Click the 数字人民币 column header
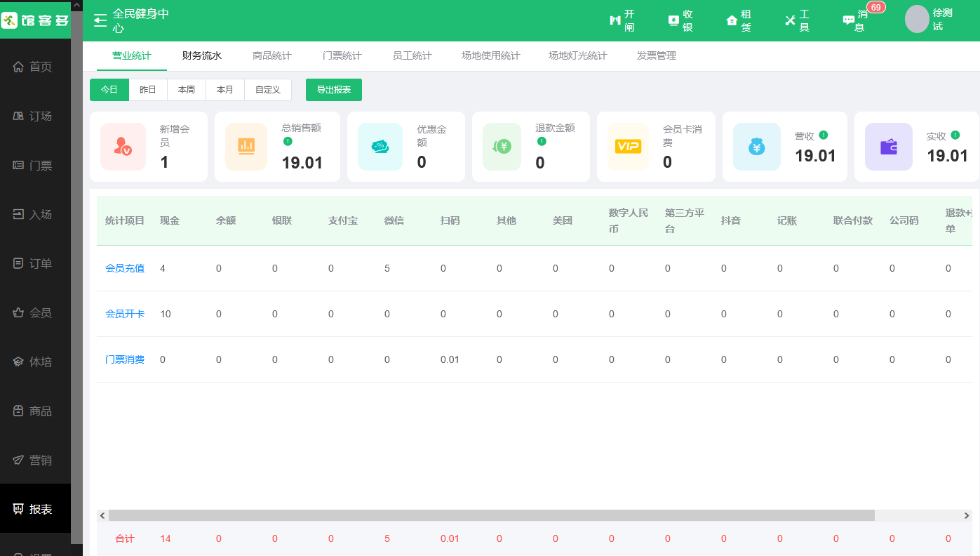980x556 pixels. pos(629,220)
